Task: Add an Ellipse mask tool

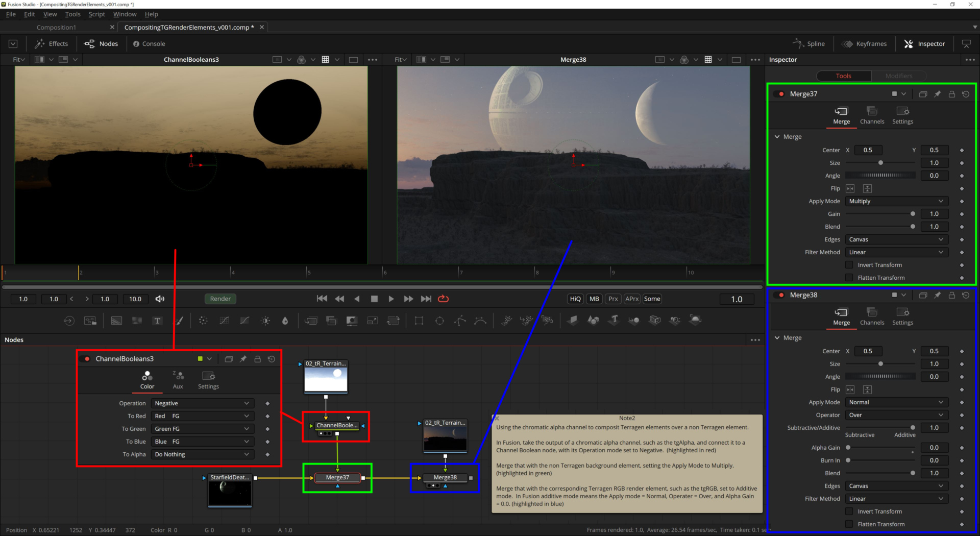Action: coord(439,321)
